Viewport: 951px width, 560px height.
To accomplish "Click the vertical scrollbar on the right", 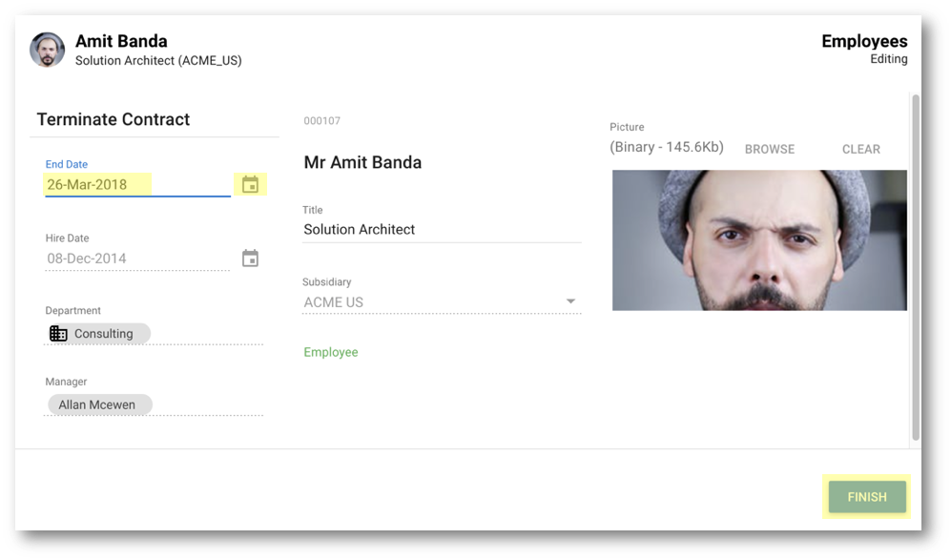I will click(x=916, y=267).
